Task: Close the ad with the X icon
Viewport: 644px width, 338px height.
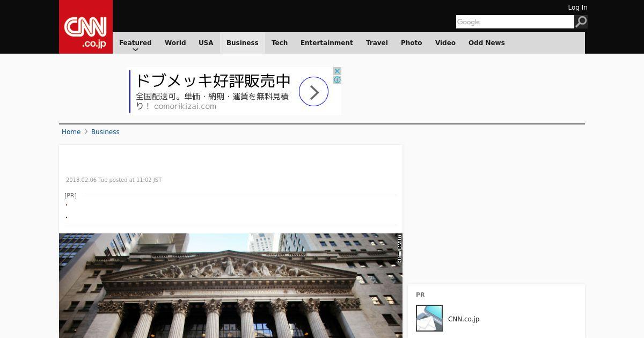Action: click(x=337, y=71)
